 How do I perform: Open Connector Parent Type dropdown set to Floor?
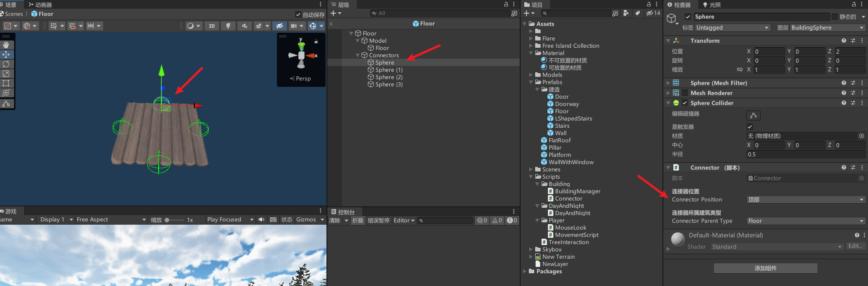tap(806, 221)
